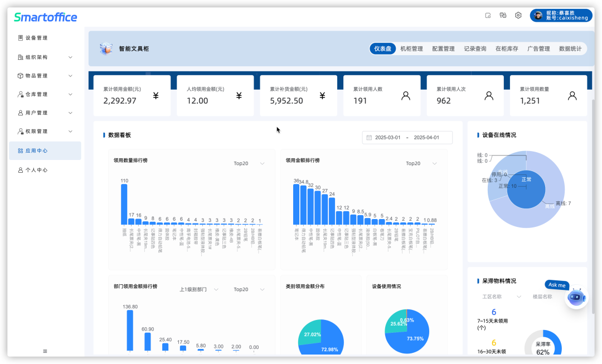Click the Ask me speech bubble
602x364 pixels.
point(557,285)
